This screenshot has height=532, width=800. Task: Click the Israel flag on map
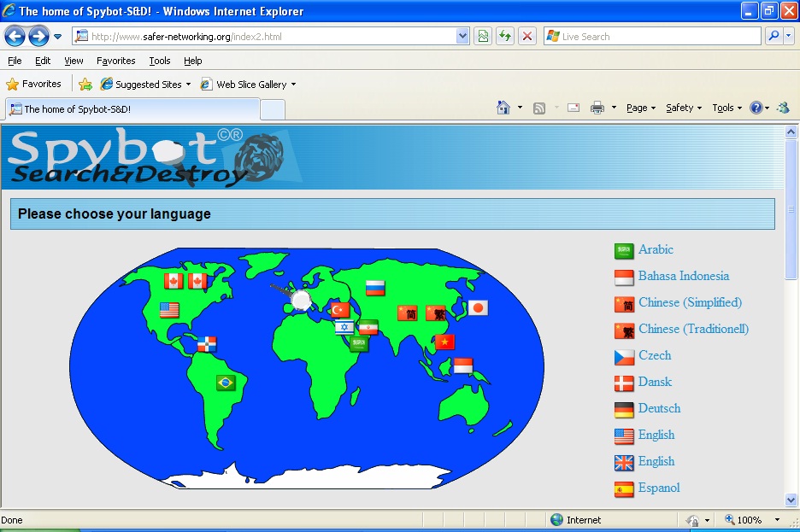pos(344,327)
